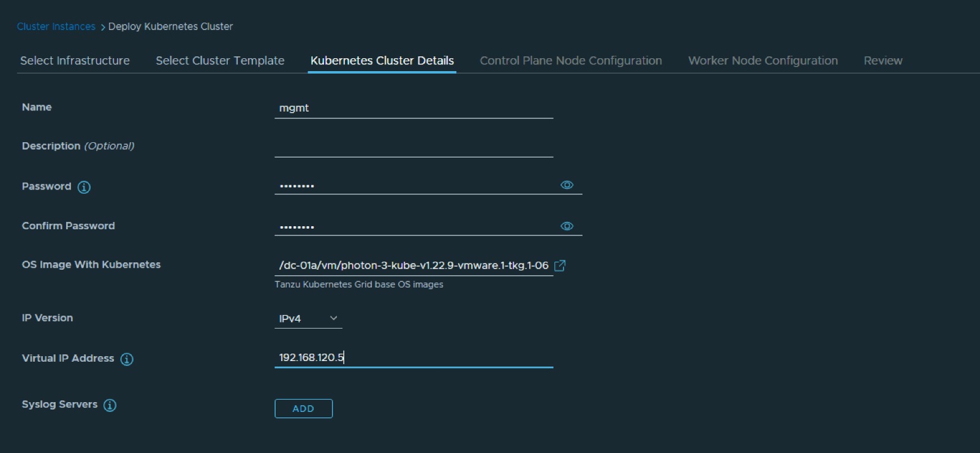Viewport: 980px width, 453px height.
Task: Select the 'OS Image With Kubernetes' label
Action: point(91,265)
